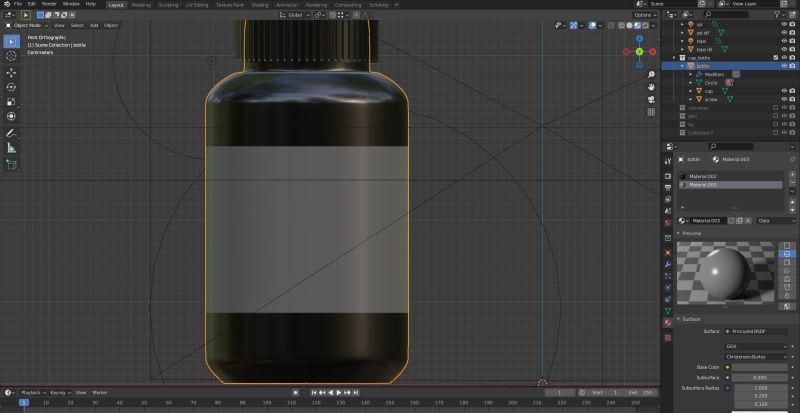Click the Subsurface value slider
This screenshot has width=800, height=413.
click(x=761, y=378)
